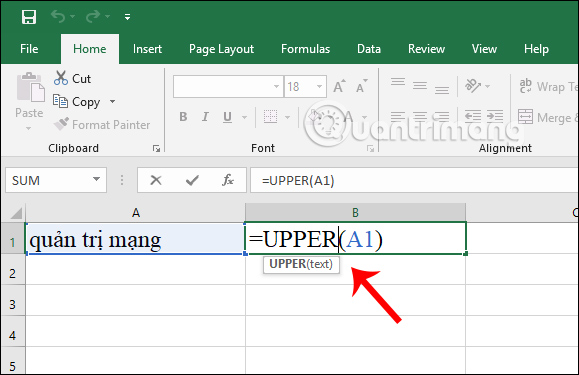The image size is (579, 375).
Task: Confirm formula with the Enter checkmark
Action: click(x=192, y=180)
